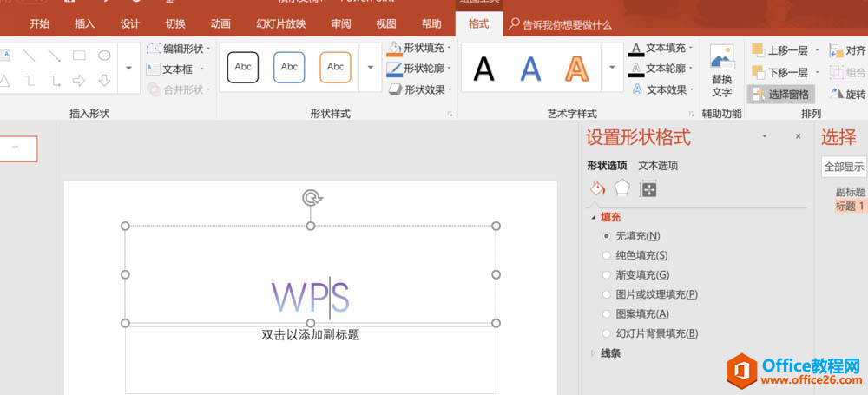Open the 动画 ribbon tab
Viewport: 868px width, 395px height.
[x=220, y=24]
